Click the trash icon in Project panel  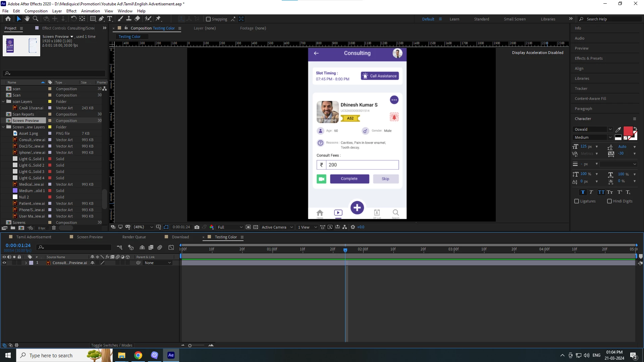tap(54, 228)
